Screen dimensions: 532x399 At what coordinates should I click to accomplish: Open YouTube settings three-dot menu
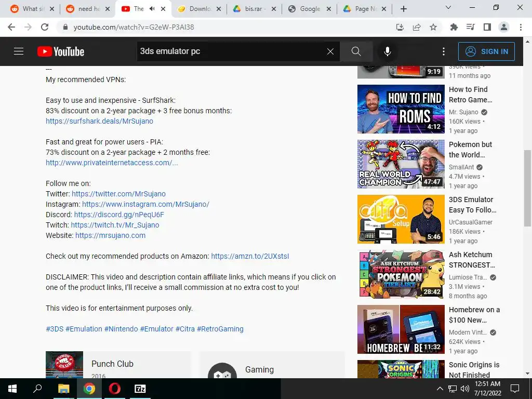pos(444,51)
